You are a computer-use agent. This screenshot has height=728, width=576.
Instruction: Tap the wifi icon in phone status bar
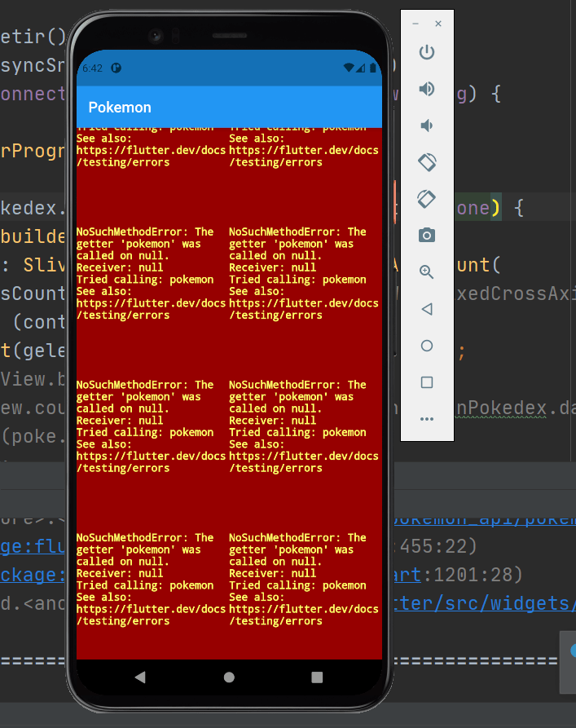click(x=349, y=68)
